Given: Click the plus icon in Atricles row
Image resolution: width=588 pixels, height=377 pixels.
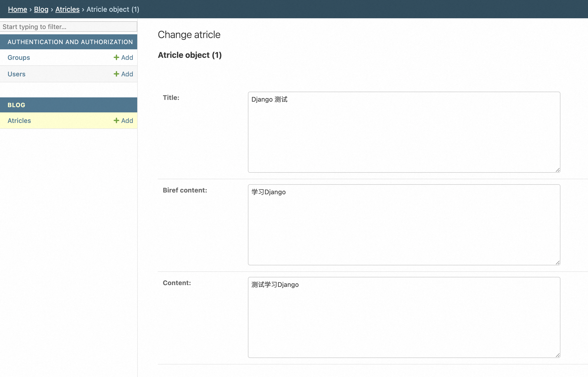Looking at the screenshot, I should [116, 121].
